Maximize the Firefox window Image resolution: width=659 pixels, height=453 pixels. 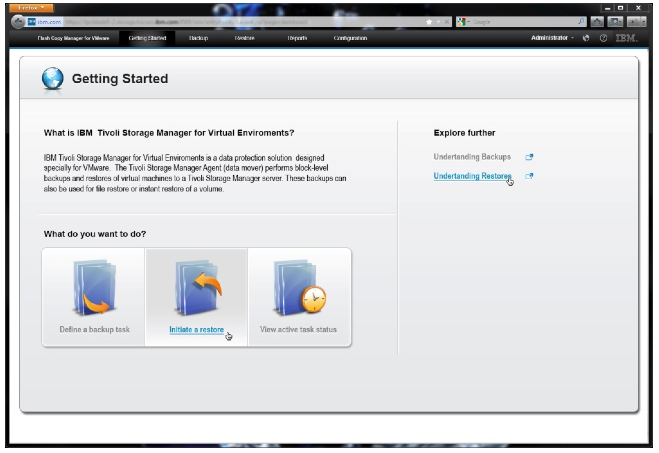click(x=620, y=8)
